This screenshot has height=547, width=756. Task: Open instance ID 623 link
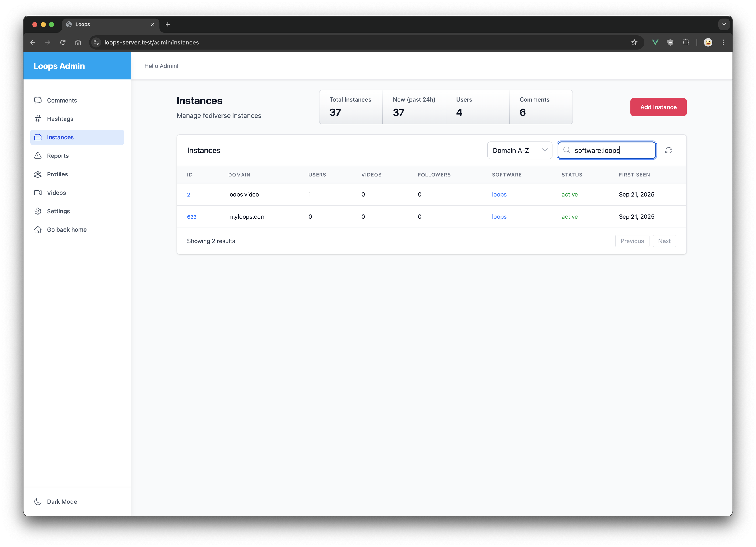coord(192,217)
